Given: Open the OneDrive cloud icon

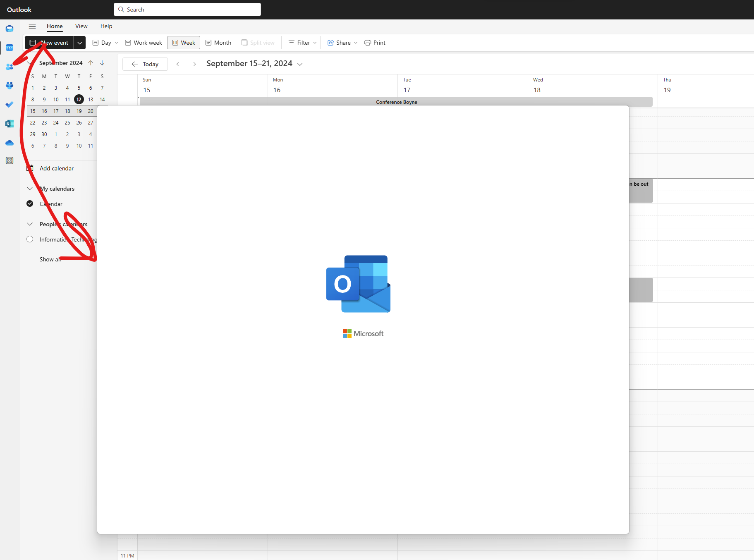Looking at the screenshot, I should click(x=10, y=143).
